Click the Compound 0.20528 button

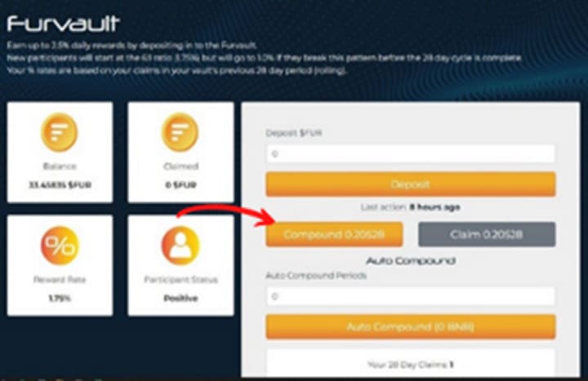point(334,234)
